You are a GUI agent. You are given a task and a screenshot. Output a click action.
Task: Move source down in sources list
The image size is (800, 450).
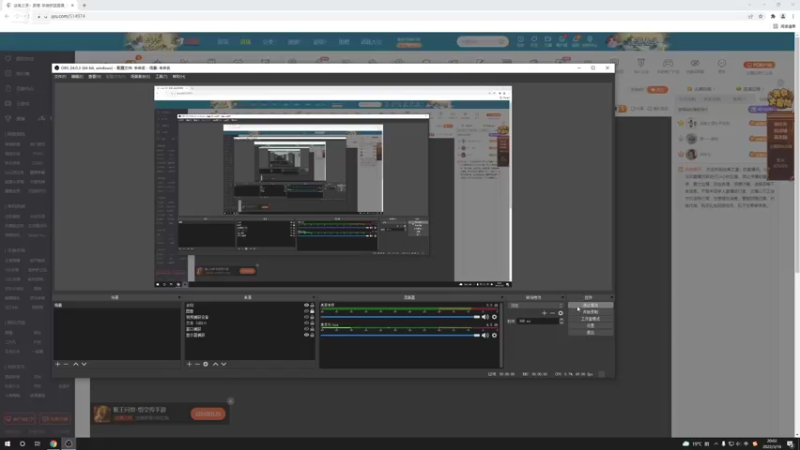click(x=224, y=364)
